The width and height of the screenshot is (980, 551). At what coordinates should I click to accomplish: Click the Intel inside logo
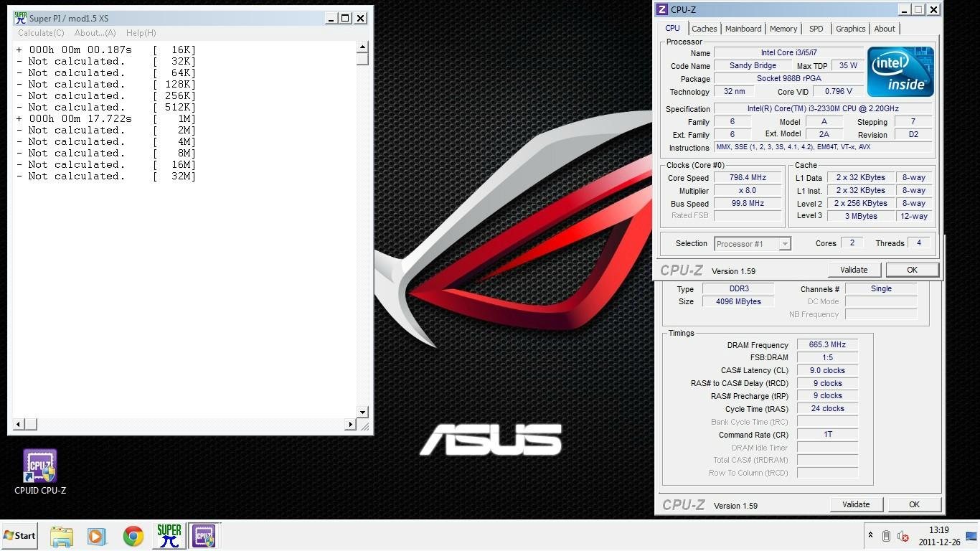(x=900, y=72)
